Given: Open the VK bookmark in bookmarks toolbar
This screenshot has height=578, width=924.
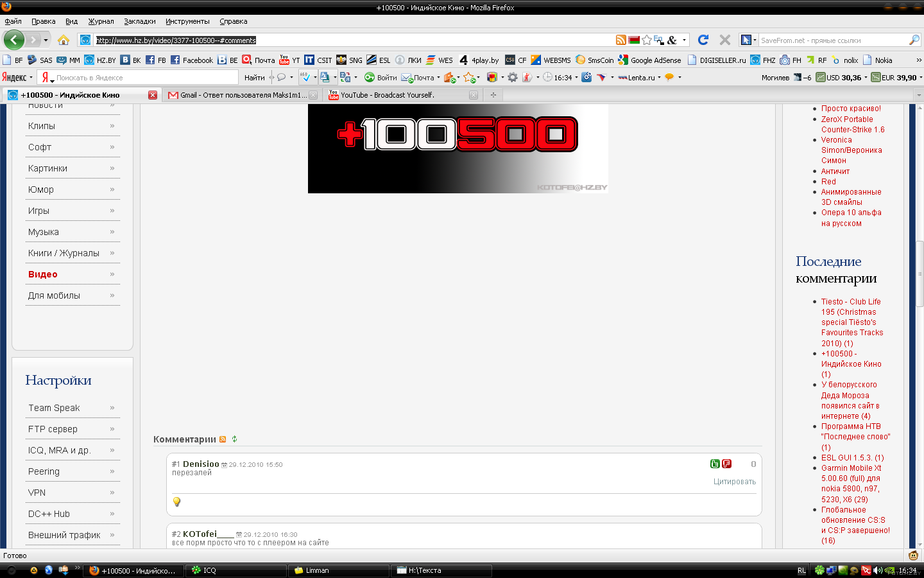Looking at the screenshot, I should tap(131, 60).
